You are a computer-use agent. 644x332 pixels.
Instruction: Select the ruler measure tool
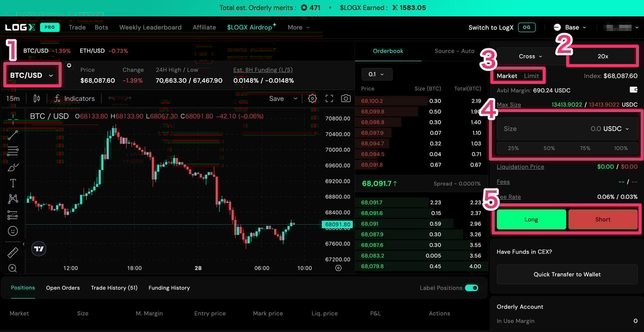(x=13, y=253)
